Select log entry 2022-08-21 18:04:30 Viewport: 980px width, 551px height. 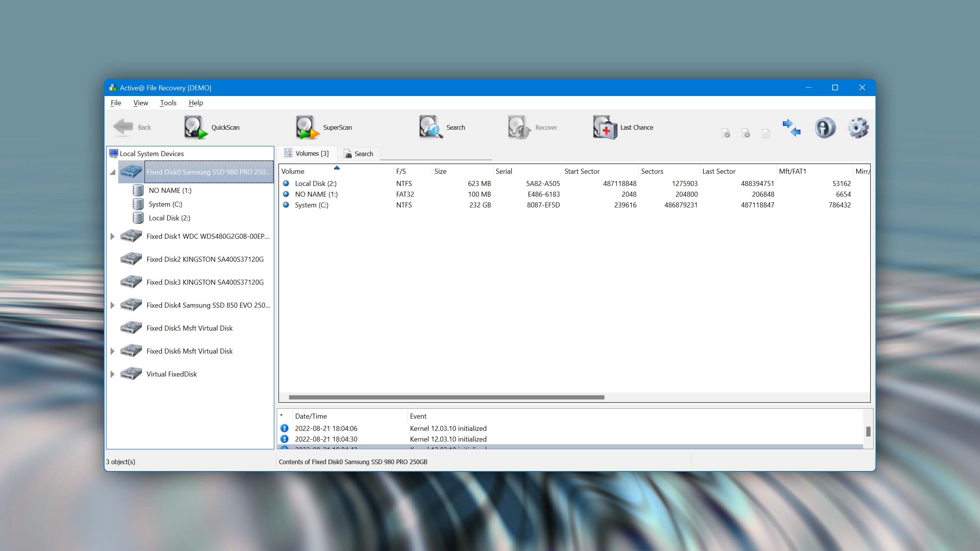coord(570,439)
